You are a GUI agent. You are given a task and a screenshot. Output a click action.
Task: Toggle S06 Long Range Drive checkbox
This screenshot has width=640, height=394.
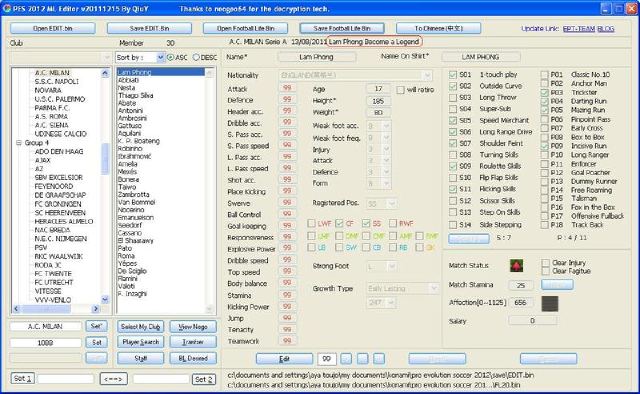453,132
